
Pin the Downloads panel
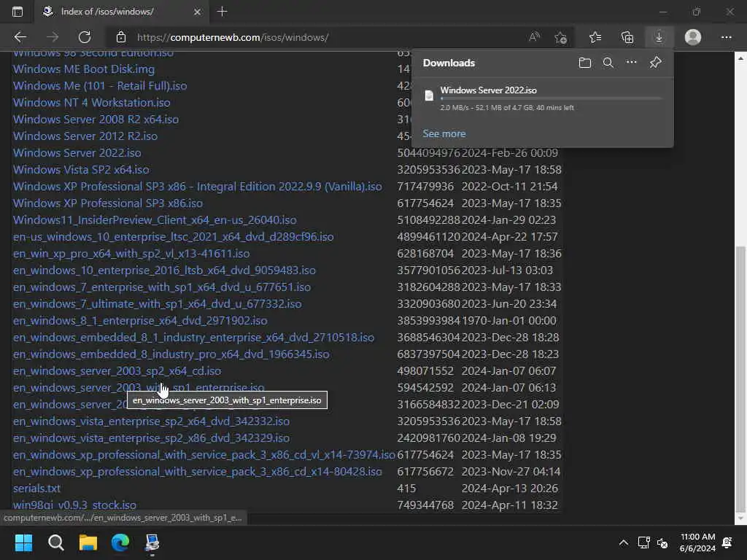click(656, 63)
